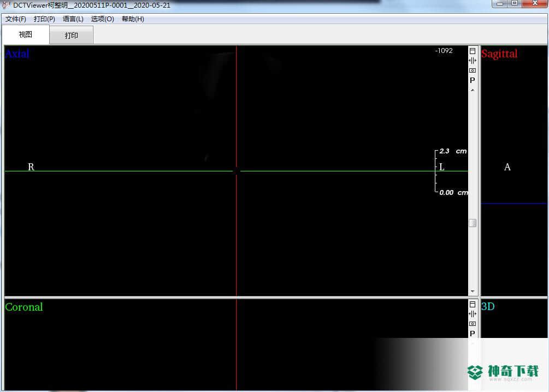
Task: Click the P icon in Coronal view
Action: click(473, 334)
